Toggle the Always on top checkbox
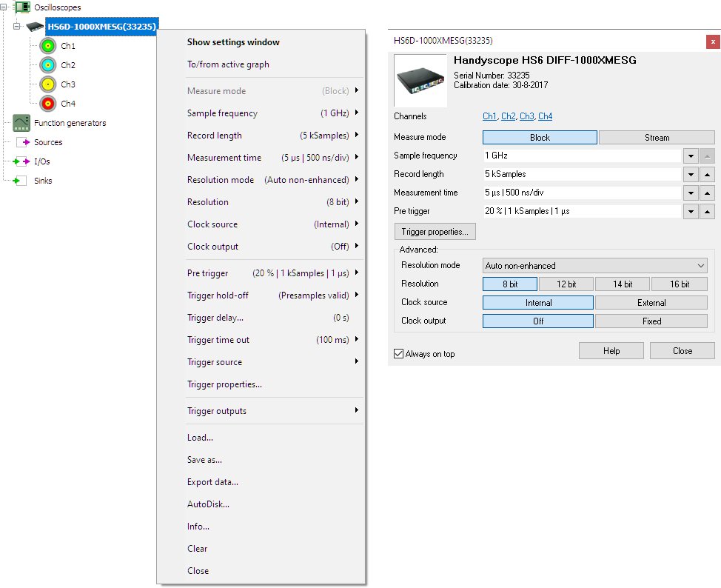This screenshot has width=721, height=588. tap(399, 354)
